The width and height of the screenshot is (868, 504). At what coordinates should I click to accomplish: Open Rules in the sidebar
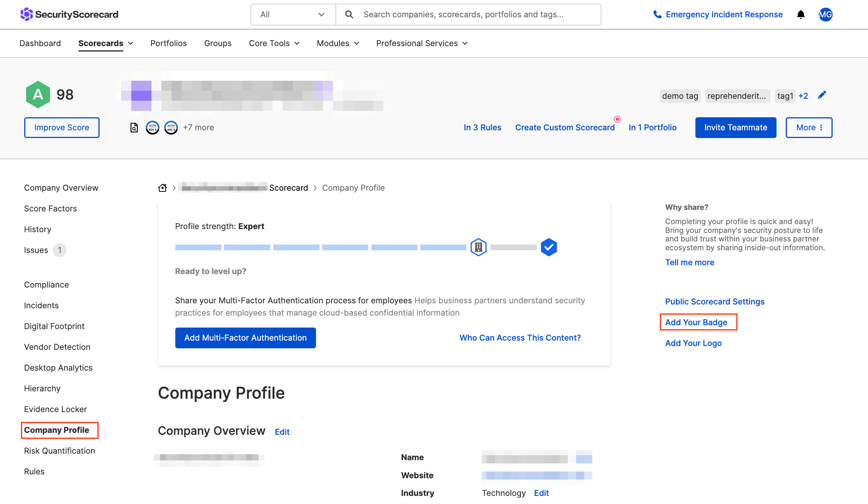[x=34, y=471]
